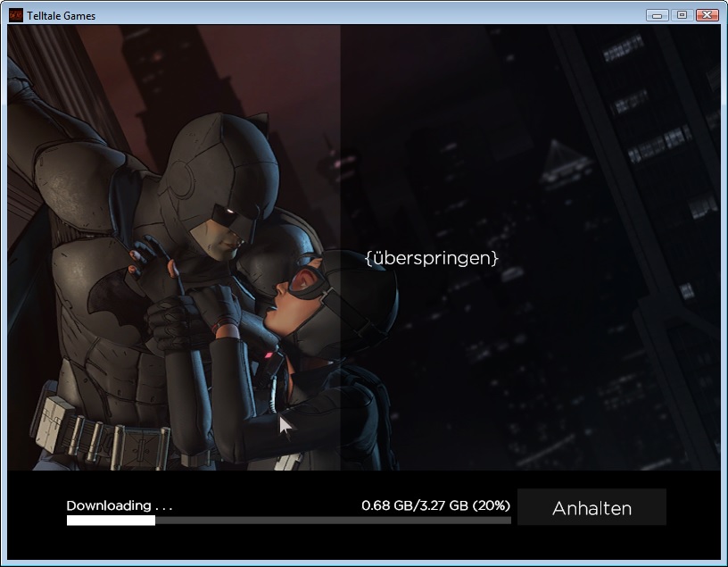
Task: Click the bat emblem on Batman's chest
Action: coord(113,305)
